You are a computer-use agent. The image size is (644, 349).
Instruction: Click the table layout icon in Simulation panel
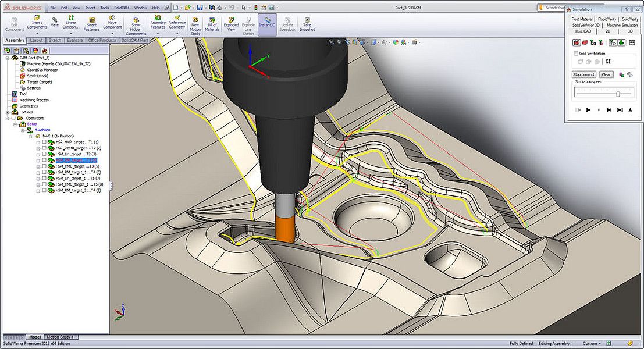point(632,42)
